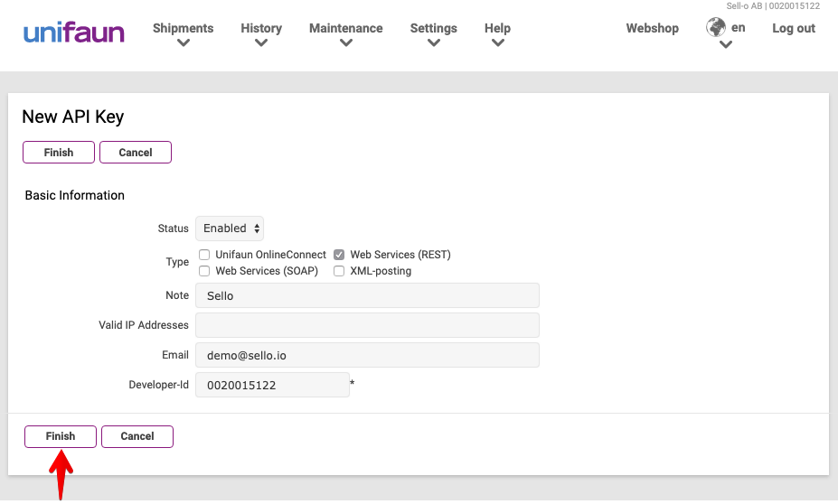Expand chevron under Settings

tap(433, 43)
